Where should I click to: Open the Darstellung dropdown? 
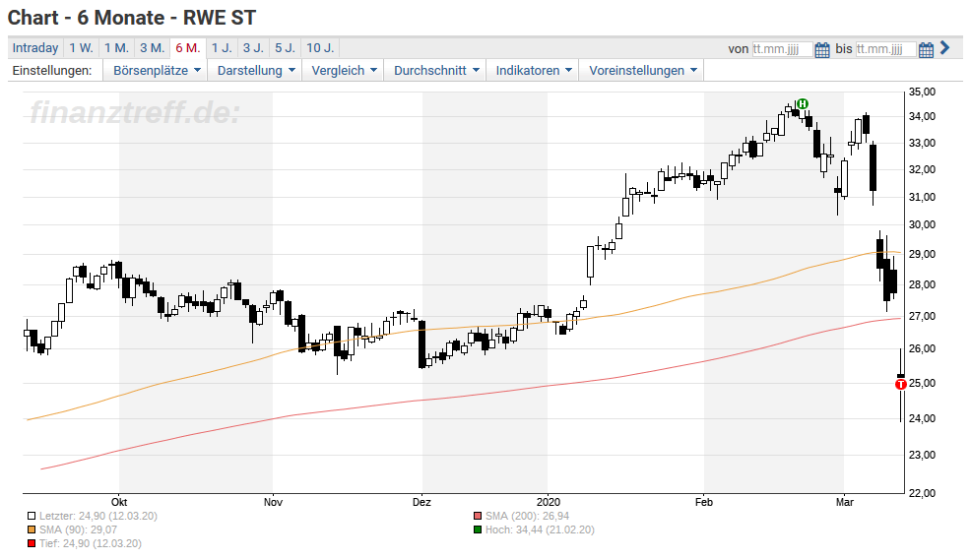point(256,71)
